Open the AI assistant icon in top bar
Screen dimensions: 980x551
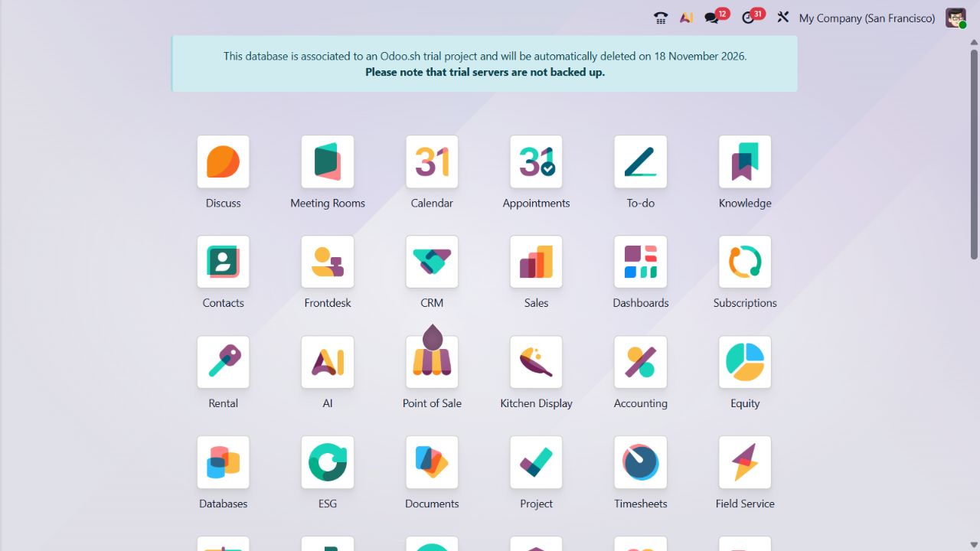[687, 18]
